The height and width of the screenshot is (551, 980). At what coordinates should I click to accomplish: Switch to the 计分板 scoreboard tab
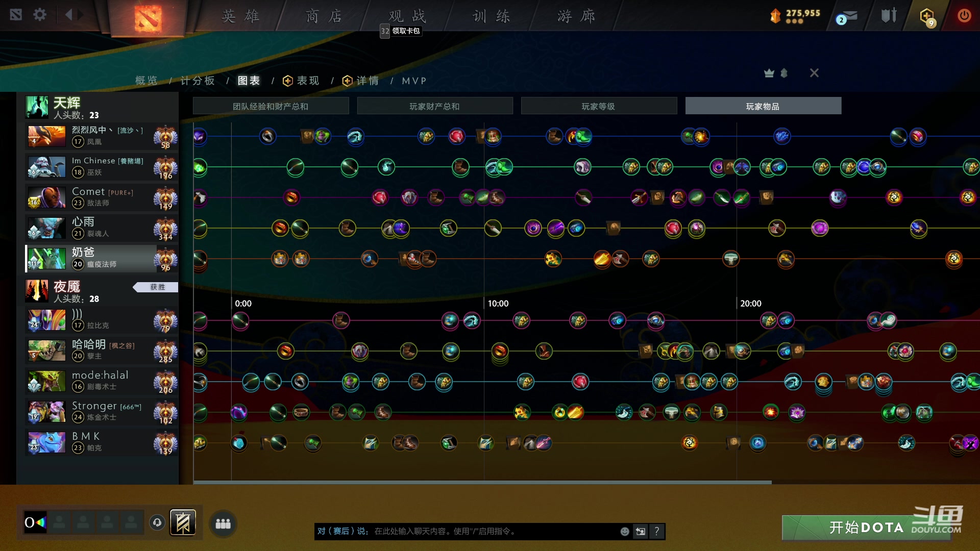point(198,81)
